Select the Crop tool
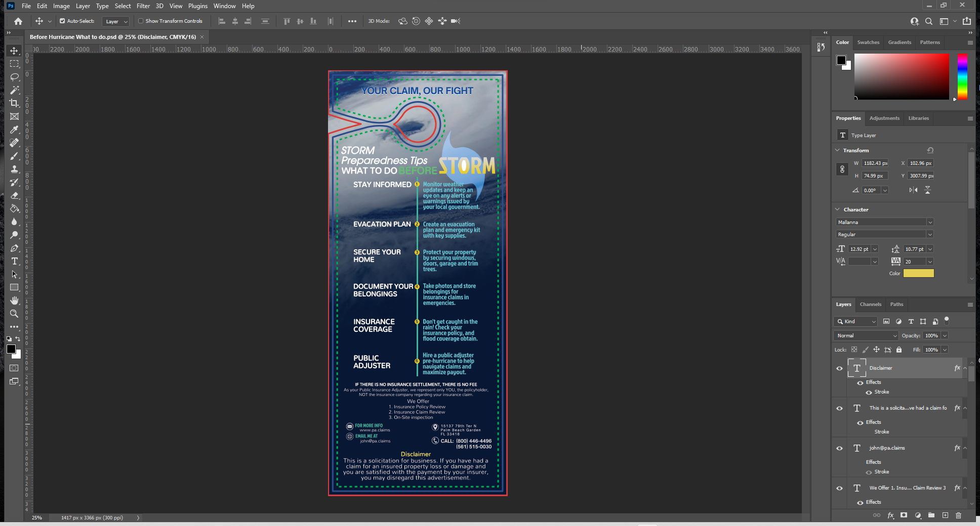Image resolution: width=980 pixels, height=526 pixels. coord(14,103)
